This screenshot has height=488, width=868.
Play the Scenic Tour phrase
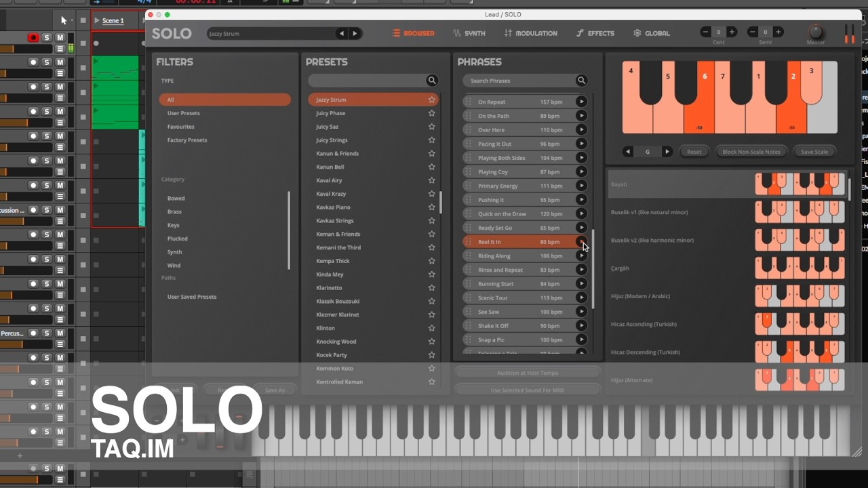[x=581, y=298]
